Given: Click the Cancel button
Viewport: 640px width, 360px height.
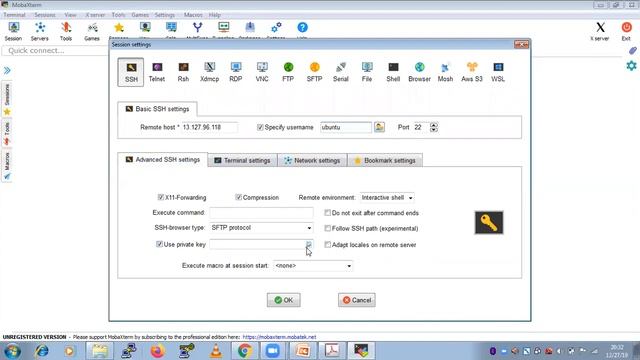Looking at the screenshot, I should (357, 300).
